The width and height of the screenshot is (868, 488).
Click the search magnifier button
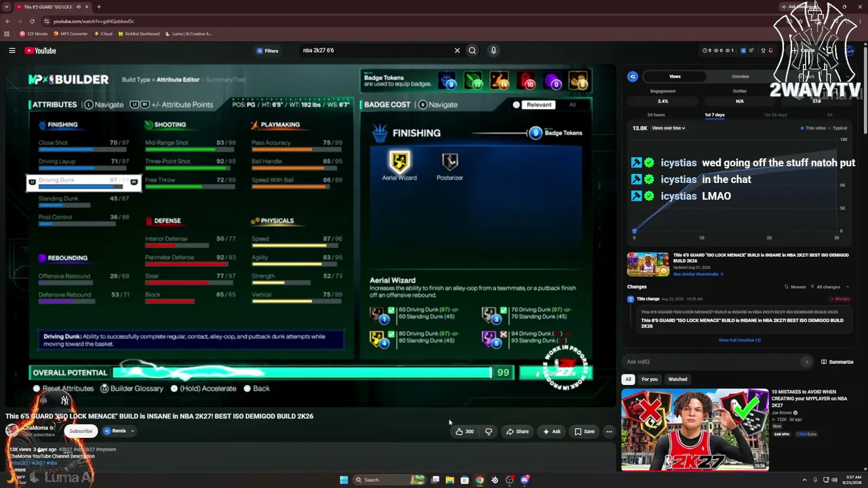coord(473,50)
